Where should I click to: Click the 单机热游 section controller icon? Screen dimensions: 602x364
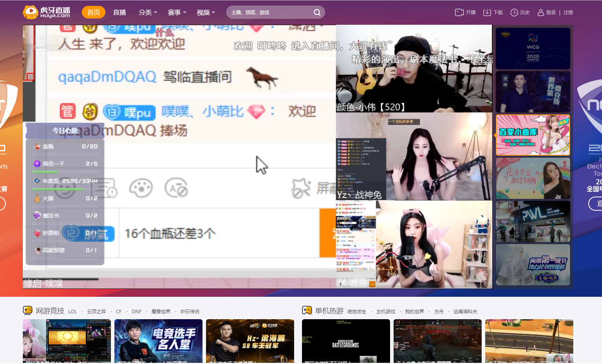(x=307, y=311)
